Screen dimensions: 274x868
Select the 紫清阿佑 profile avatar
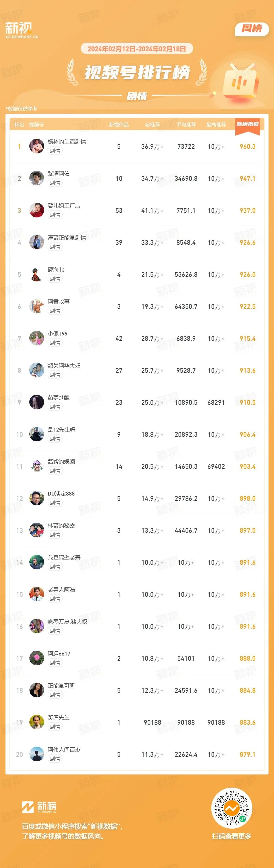37,178
